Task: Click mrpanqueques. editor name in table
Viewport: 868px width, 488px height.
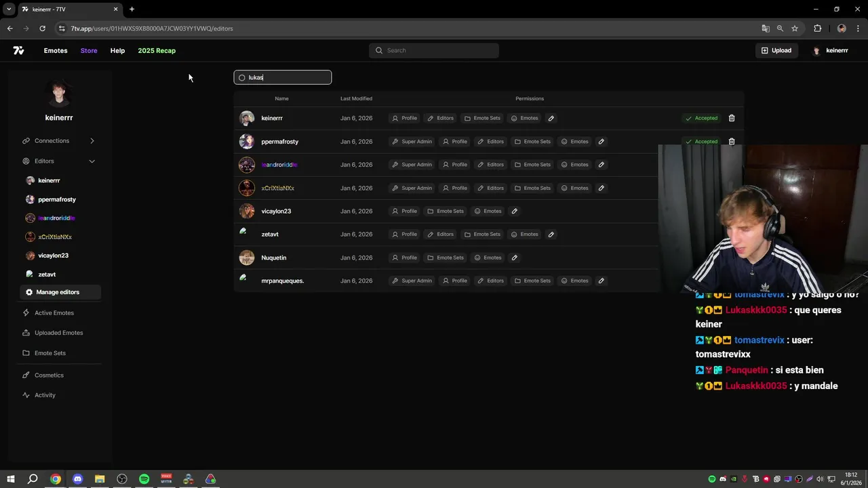Action: (283, 281)
